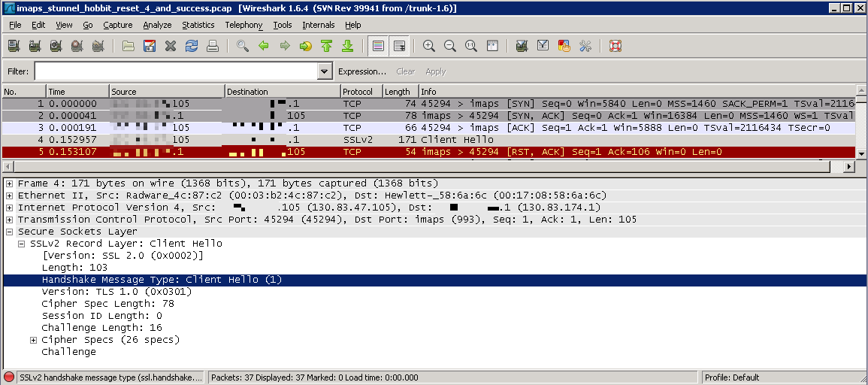Toggle Auto Scroll in live capture
The width and height of the screenshot is (868, 385).
tap(399, 46)
